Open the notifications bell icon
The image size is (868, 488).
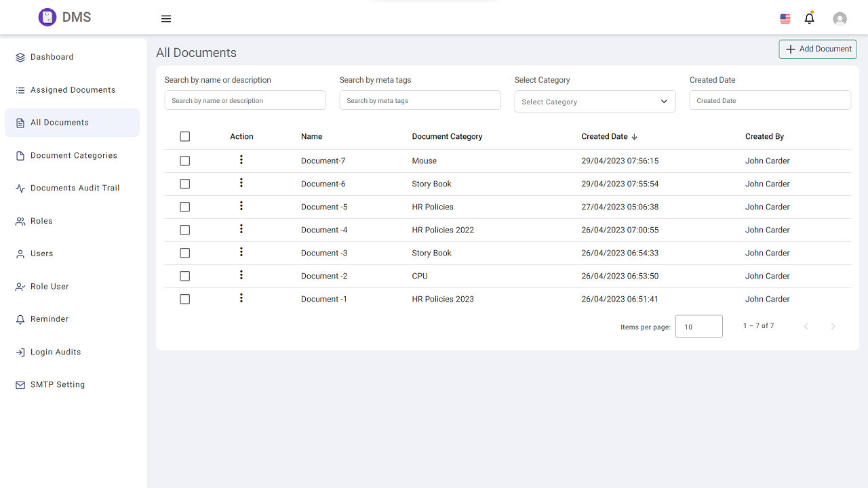pyautogui.click(x=809, y=18)
